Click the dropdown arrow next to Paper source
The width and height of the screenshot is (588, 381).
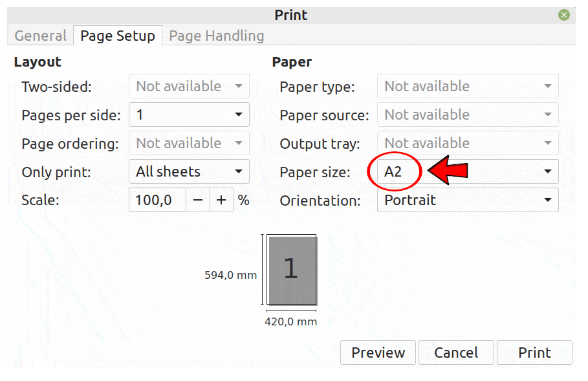coord(547,114)
